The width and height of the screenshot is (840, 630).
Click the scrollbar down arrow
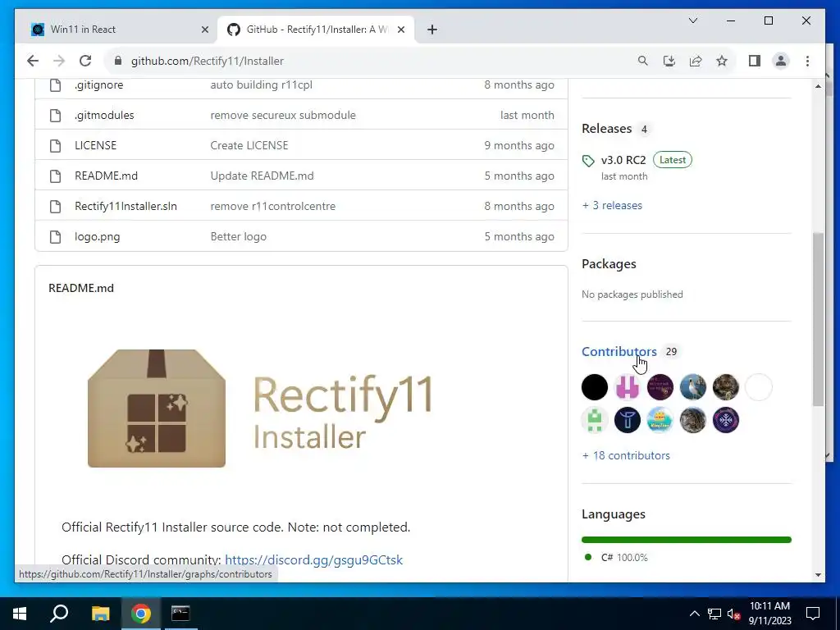click(x=818, y=575)
